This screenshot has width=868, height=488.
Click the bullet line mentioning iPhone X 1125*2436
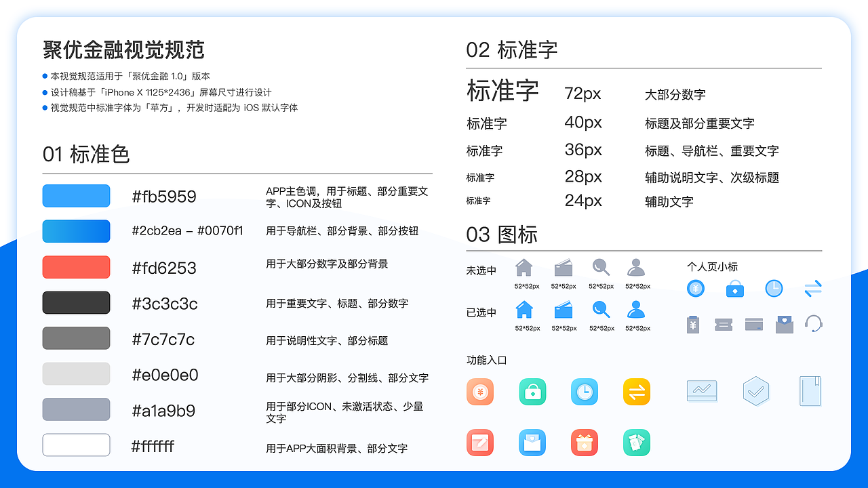tap(157, 92)
